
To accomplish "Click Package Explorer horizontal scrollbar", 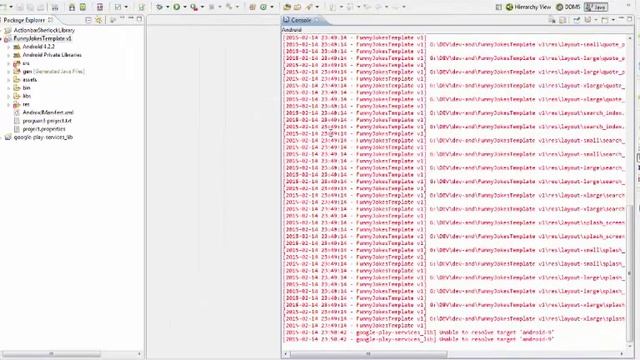I will (51, 354).
